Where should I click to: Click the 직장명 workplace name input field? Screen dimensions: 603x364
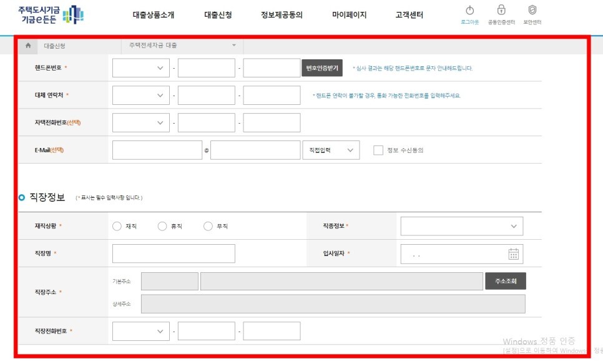172,253
